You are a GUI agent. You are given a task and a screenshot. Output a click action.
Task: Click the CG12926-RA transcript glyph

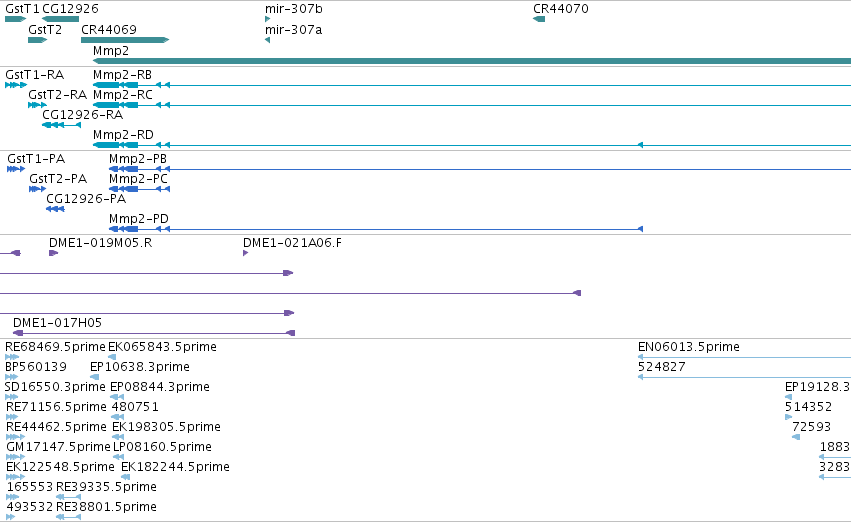point(61,125)
